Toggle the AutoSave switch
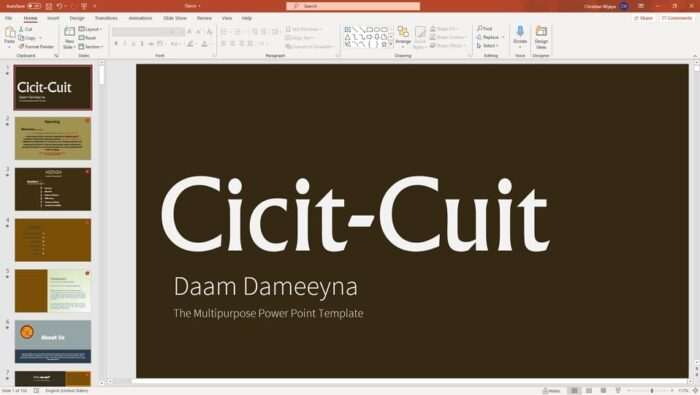This screenshot has height=395, width=700. click(34, 6)
